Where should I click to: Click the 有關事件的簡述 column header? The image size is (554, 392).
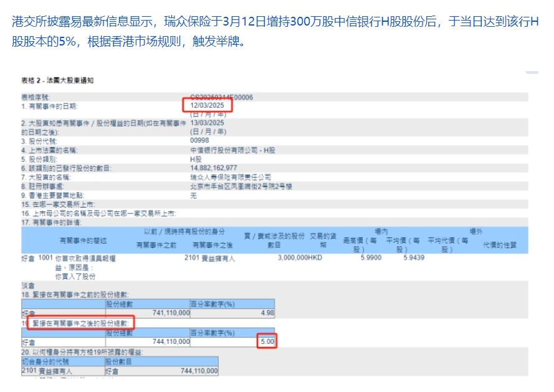[83, 241]
